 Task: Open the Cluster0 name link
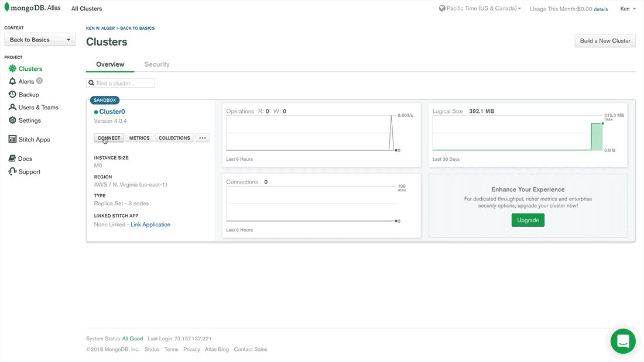coord(112,112)
